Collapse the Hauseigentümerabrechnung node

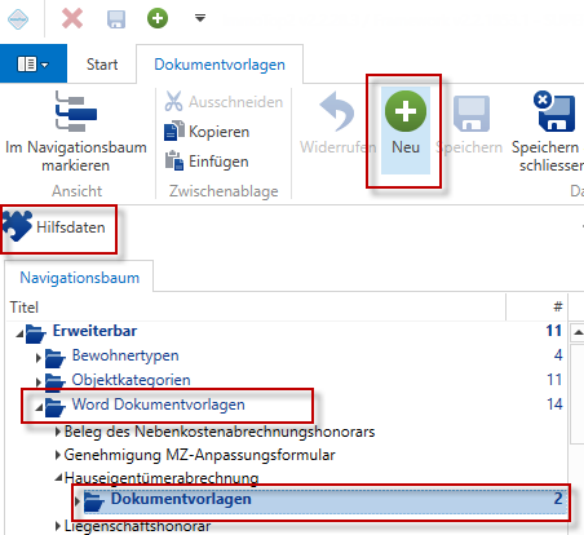pos(58,477)
